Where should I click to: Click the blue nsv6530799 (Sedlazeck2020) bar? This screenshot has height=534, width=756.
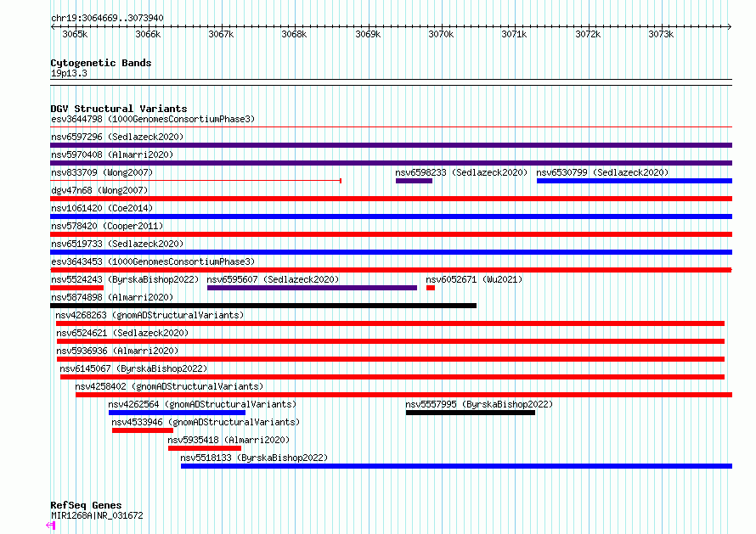point(634,181)
